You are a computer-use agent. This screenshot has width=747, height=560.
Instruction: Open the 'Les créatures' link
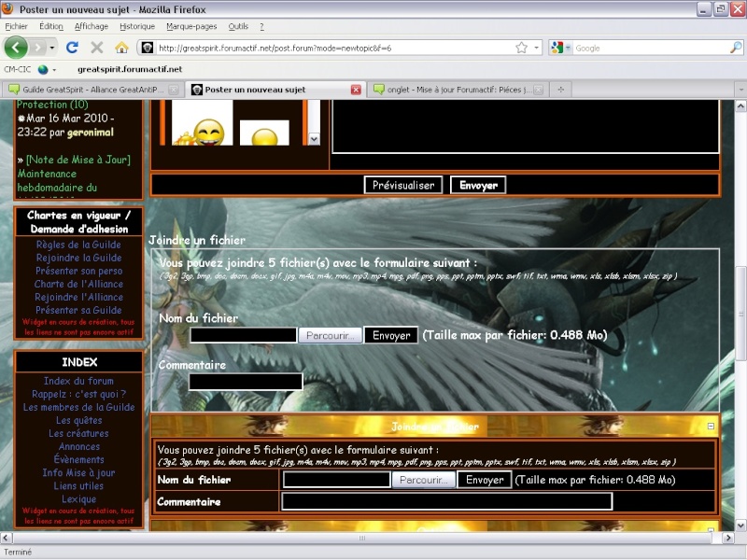78,433
